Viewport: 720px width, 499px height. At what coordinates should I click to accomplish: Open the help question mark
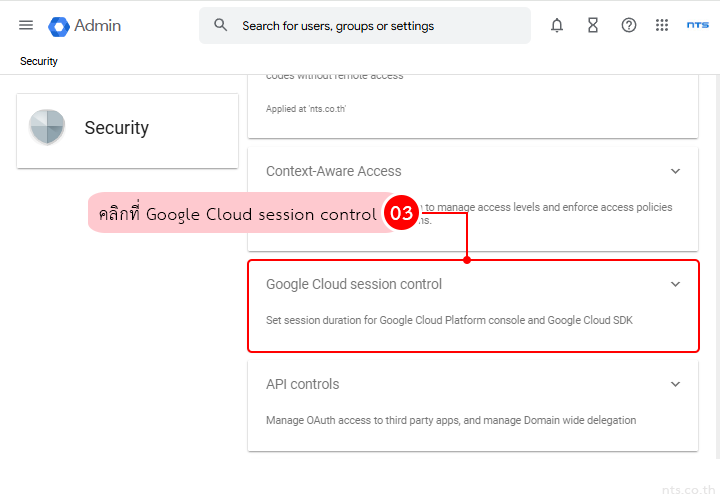(629, 25)
